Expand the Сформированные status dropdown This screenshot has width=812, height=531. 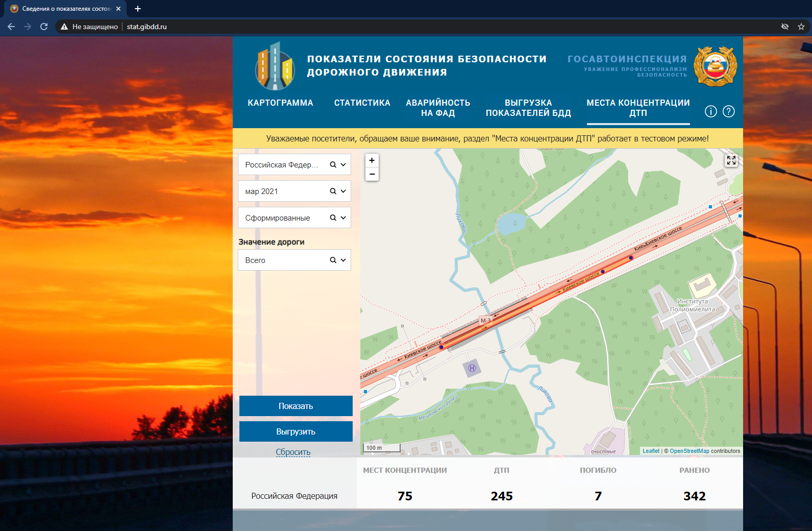point(343,218)
